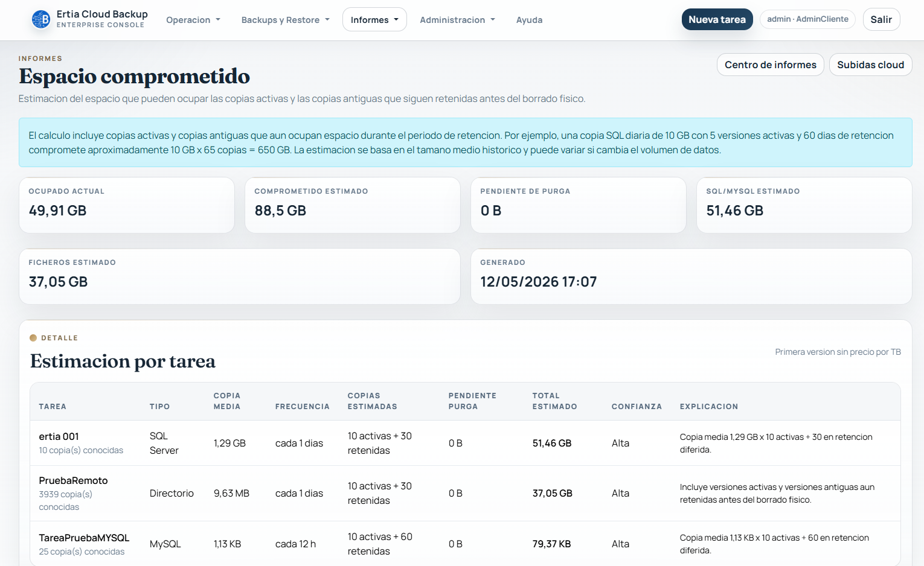
Task: Select the ertia 001 task name
Action: tap(59, 436)
